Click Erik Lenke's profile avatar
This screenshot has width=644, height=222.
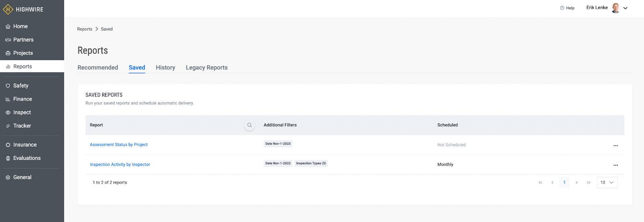click(615, 8)
